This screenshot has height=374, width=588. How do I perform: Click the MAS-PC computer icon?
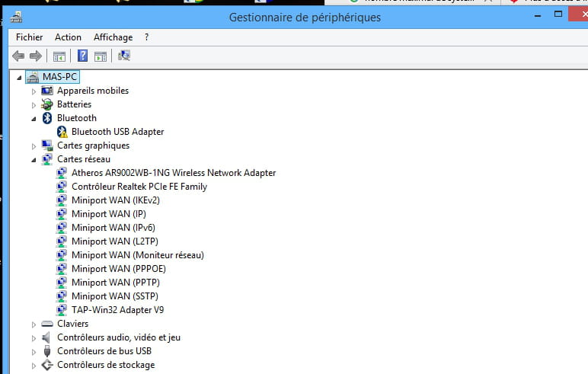pos(33,77)
